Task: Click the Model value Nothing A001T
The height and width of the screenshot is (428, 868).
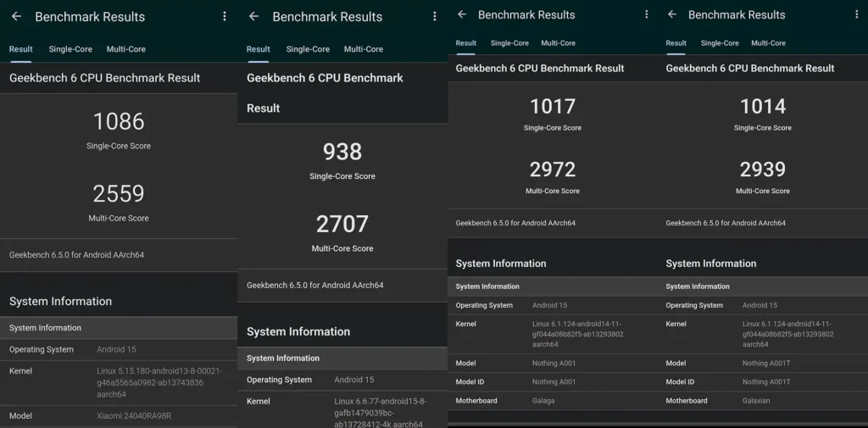Action: pyautogui.click(x=766, y=364)
